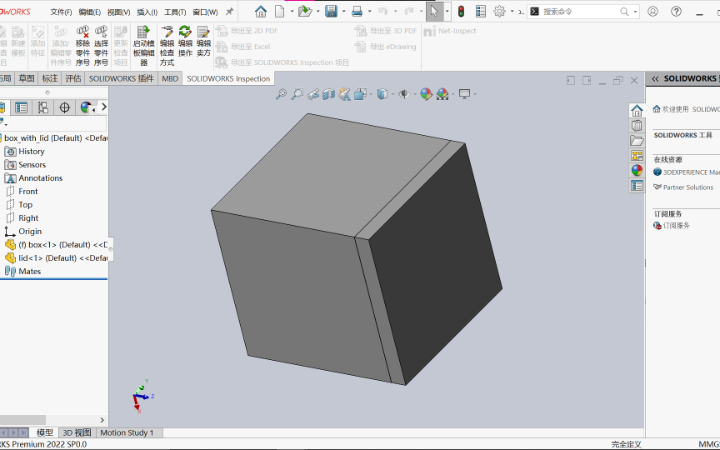Screen dimensions: 720x450
Task: Click the Open file folder icon
Action: click(304, 11)
